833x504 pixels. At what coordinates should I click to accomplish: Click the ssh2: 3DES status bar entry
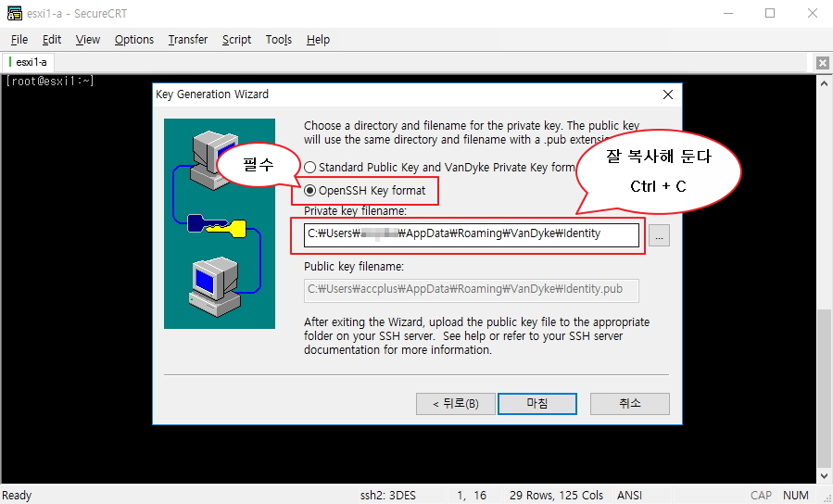pyautogui.click(x=388, y=496)
